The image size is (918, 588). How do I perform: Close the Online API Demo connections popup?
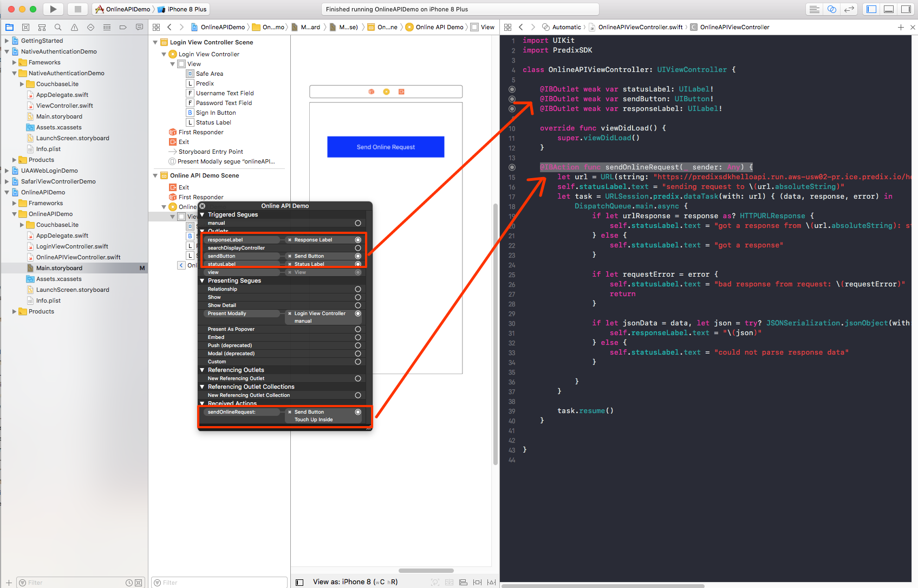pos(203,206)
